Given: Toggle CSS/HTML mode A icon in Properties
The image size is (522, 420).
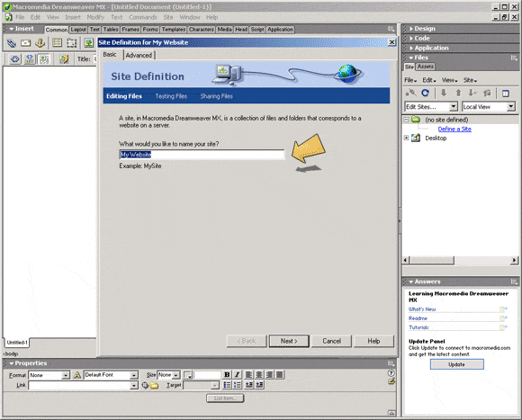Looking at the screenshot, I should [x=76, y=375].
